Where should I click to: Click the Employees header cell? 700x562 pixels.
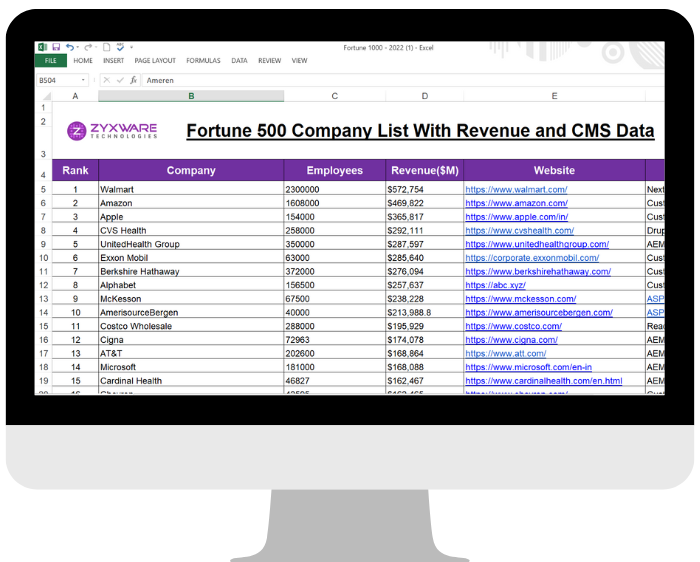(334, 170)
